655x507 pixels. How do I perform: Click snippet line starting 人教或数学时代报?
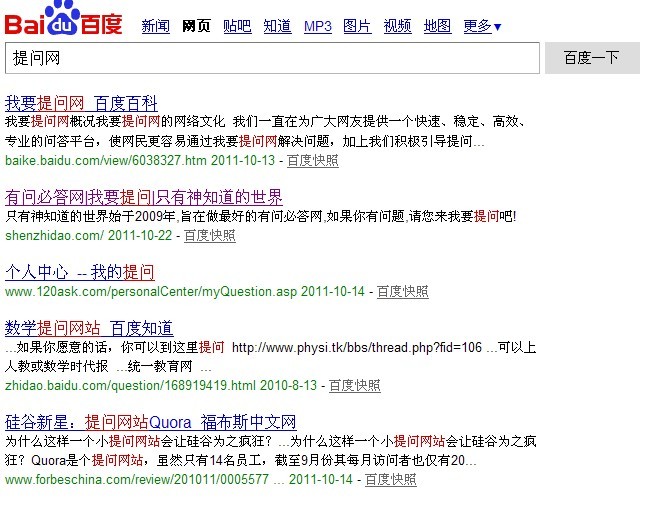108,367
